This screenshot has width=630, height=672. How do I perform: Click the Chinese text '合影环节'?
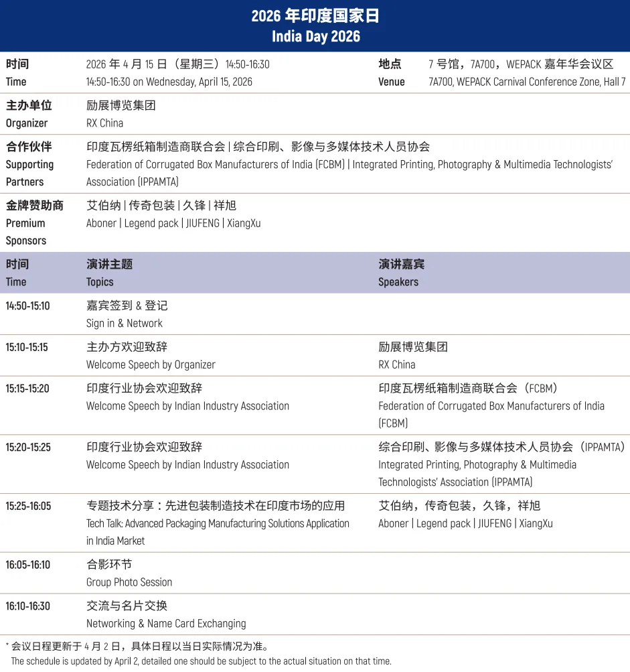click(109, 564)
